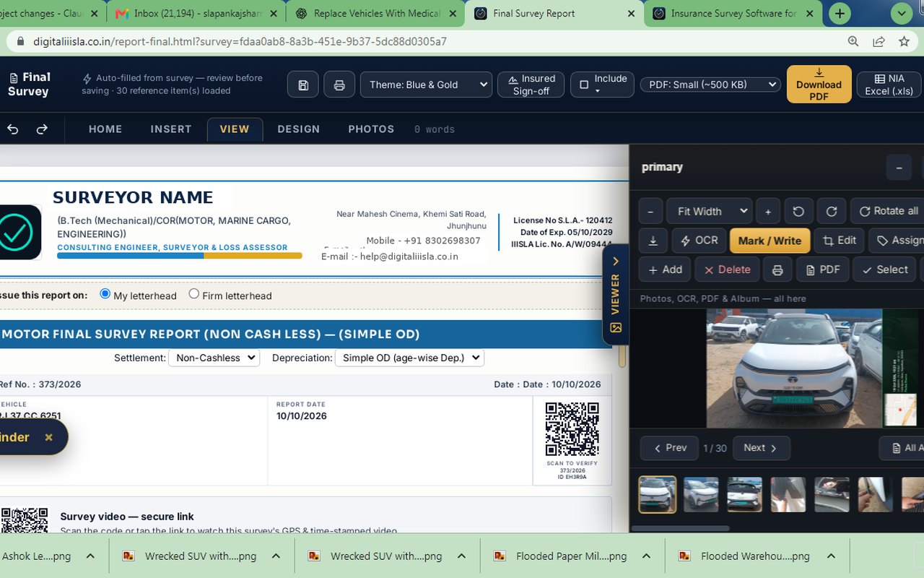Open the Flooded Paper Mil png download menu
This screenshot has height=578, width=924.
point(646,556)
